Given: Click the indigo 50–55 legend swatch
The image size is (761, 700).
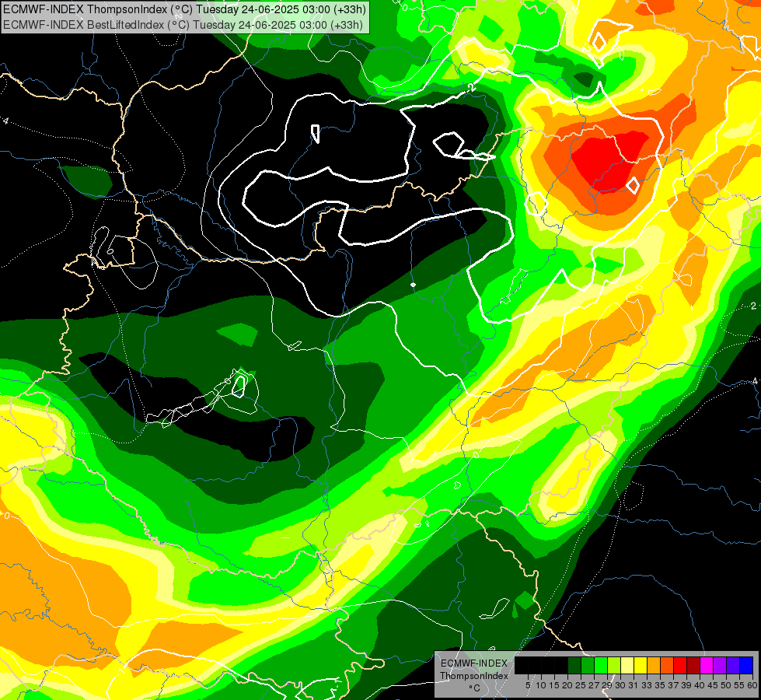Looking at the screenshot, I should [x=733, y=665].
